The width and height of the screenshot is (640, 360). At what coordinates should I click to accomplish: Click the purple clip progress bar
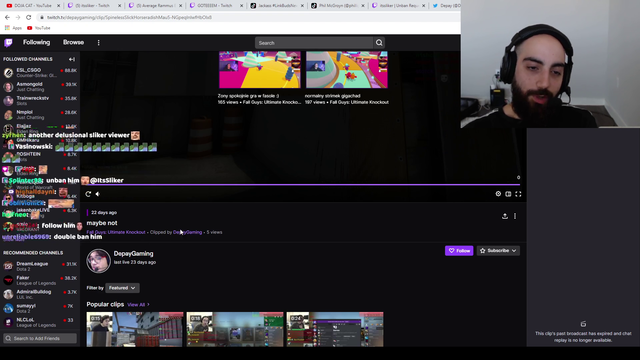coord(303,185)
